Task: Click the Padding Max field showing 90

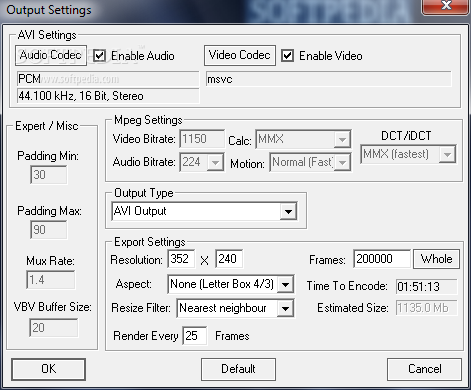Action: (49, 230)
